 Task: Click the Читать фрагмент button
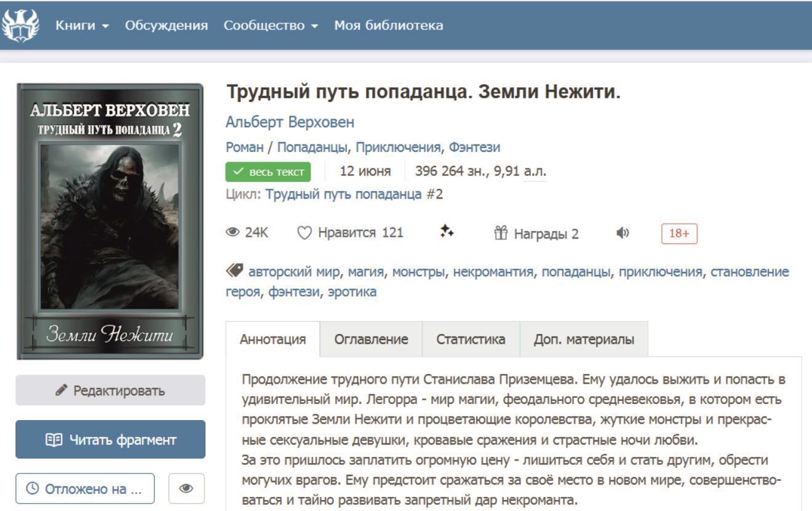pos(110,440)
